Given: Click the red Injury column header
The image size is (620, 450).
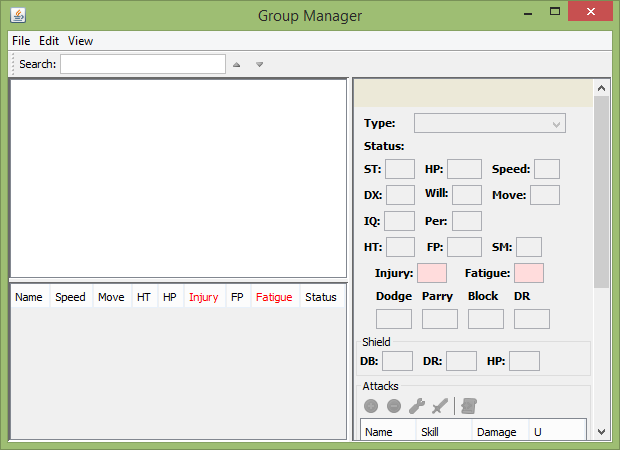Looking at the screenshot, I should point(204,297).
